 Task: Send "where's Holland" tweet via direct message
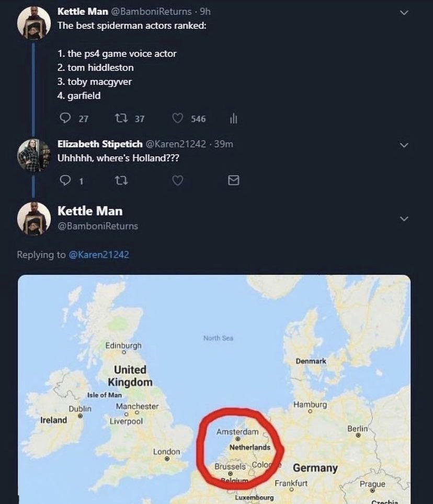click(234, 181)
